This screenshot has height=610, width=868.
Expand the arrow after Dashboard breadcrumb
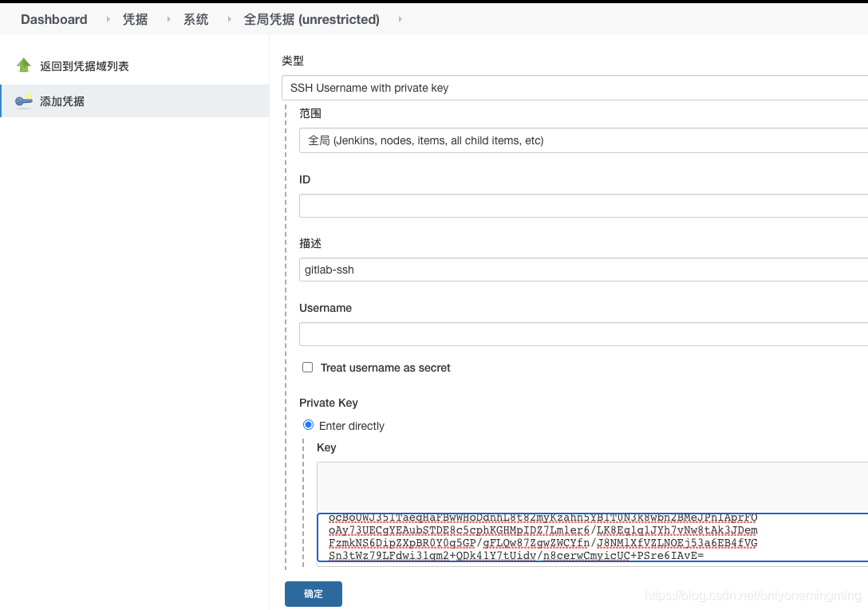[x=108, y=19]
